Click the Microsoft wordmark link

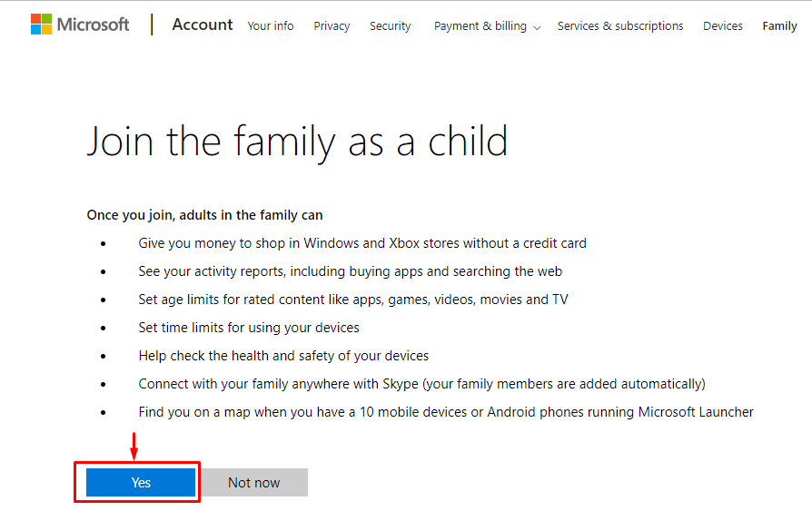click(x=93, y=25)
